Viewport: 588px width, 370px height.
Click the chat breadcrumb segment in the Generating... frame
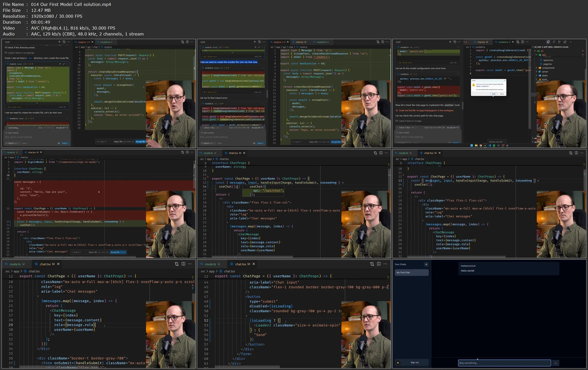[95, 47]
